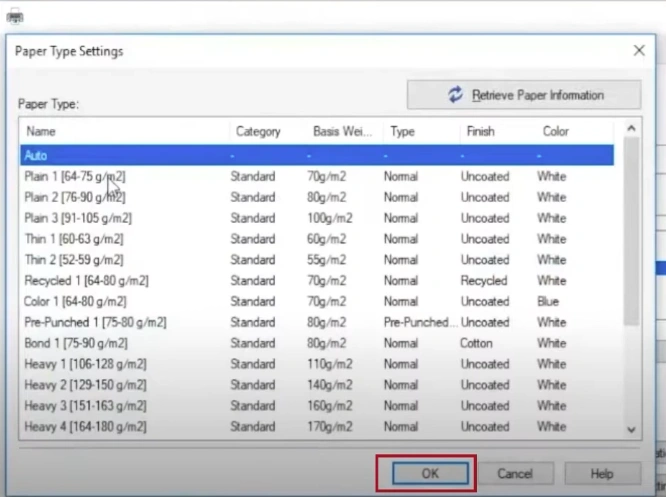The image size is (666, 497).
Task: Choose Heavy 3 [151-163 g/m2] paper
Action: [x=317, y=405]
